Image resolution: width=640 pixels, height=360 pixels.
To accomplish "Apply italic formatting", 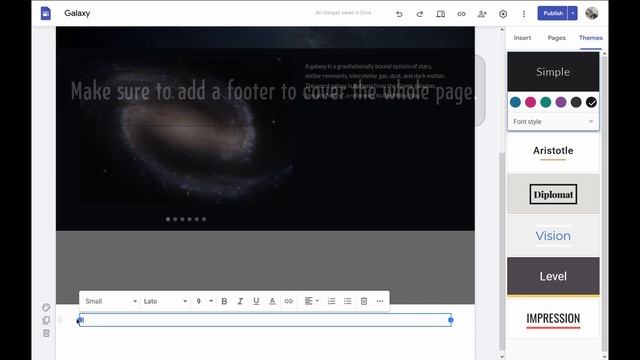I will coord(240,301).
